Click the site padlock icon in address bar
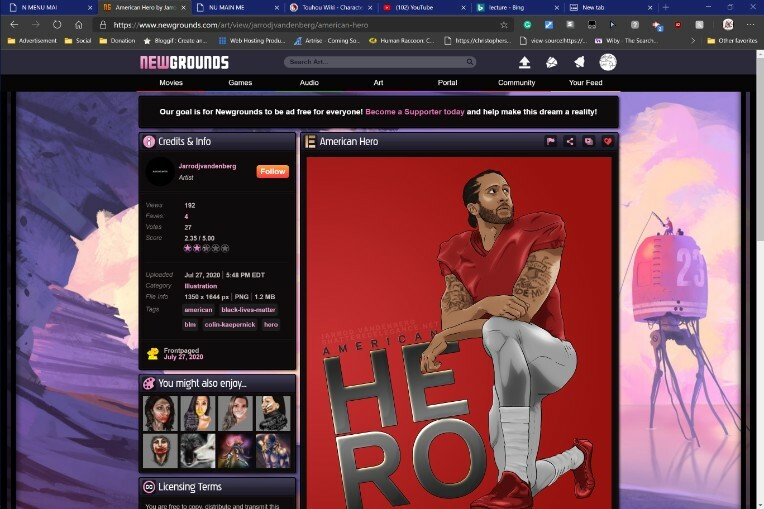This screenshot has height=509, width=764. coord(102,25)
